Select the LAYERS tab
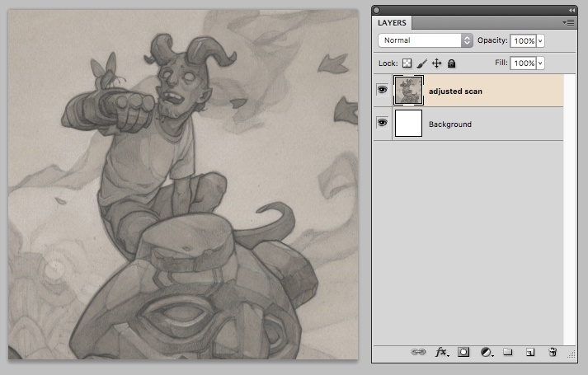 (392, 23)
